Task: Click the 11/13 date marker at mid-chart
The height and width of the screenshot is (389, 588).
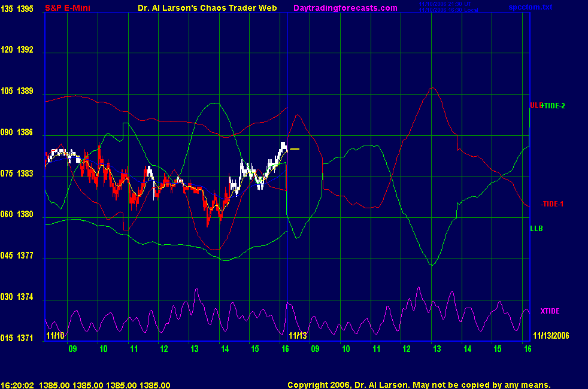Action: (298, 336)
